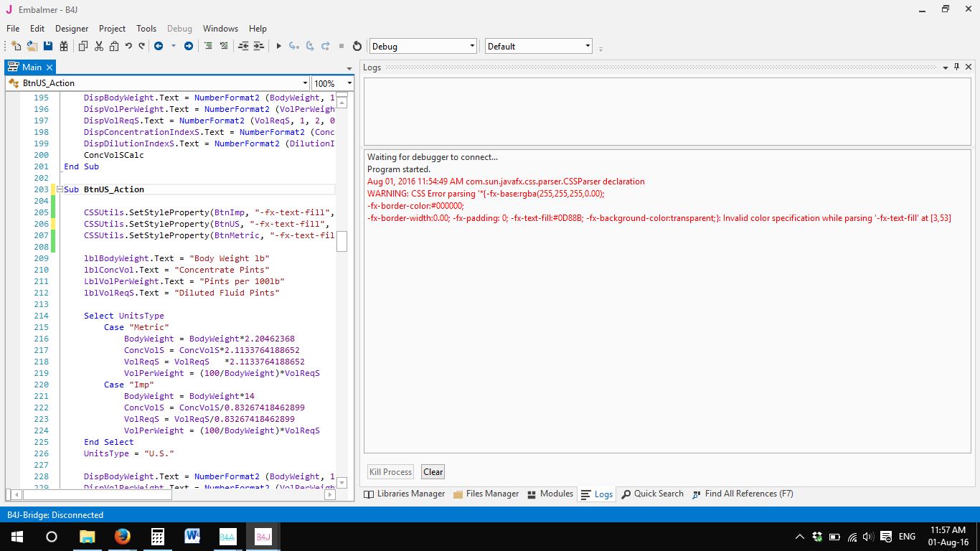Open the Designer menu
Viewport: 980px width, 551px height.
(72, 29)
